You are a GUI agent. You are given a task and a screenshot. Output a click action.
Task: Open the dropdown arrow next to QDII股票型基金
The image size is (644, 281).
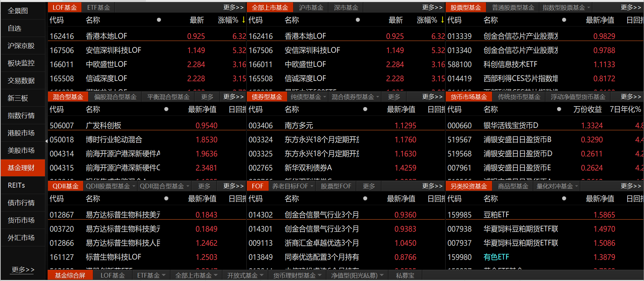[x=133, y=186]
